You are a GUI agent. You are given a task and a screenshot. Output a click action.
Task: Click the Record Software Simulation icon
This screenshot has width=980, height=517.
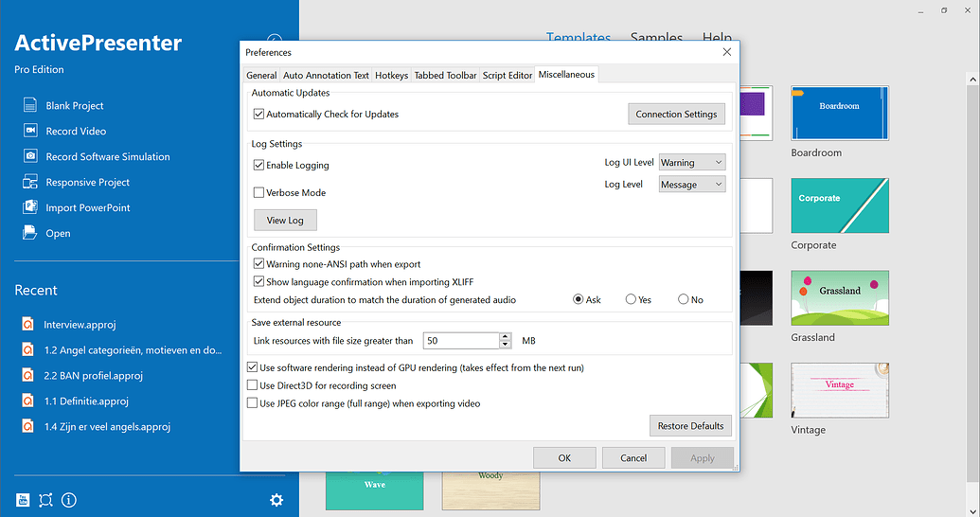coord(29,157)
